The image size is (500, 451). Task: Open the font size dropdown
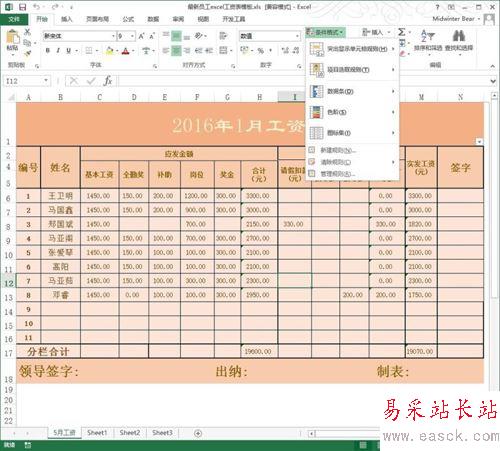(x=133, y=36)
